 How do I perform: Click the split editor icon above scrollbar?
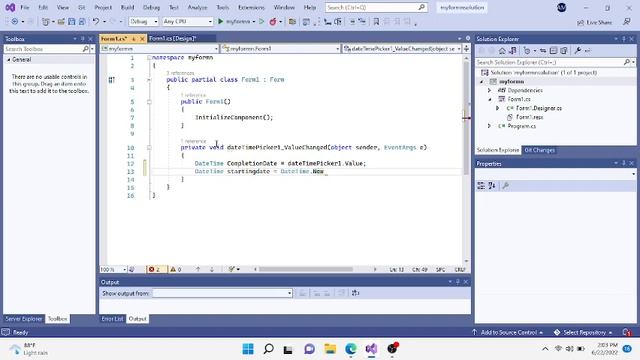[466, 49]
